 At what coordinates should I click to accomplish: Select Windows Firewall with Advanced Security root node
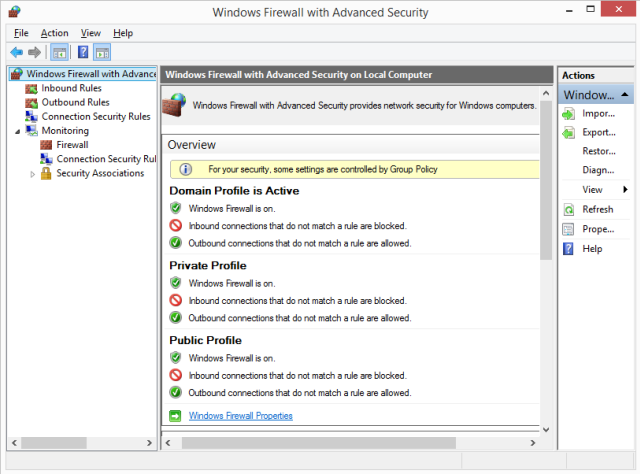tap(91, 74)
